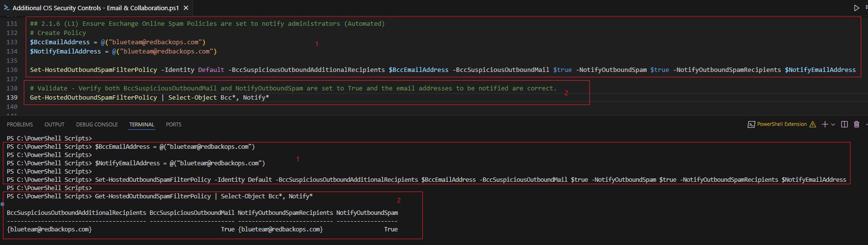Screen dimensions: 868x245
Task: Click Set-HostedOutboundSpamFilterPolicy command in the terminal
Action: point(153,179)
